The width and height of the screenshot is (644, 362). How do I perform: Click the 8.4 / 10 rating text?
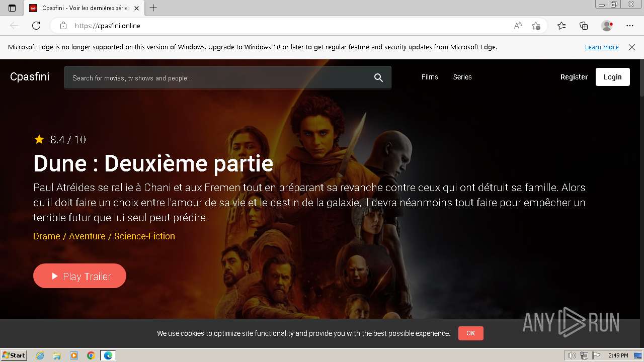click(x=68, y=140)
